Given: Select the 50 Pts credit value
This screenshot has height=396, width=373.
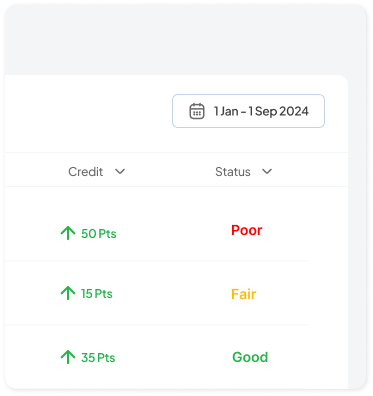Looking at the screenshot, I should point(99,234).
